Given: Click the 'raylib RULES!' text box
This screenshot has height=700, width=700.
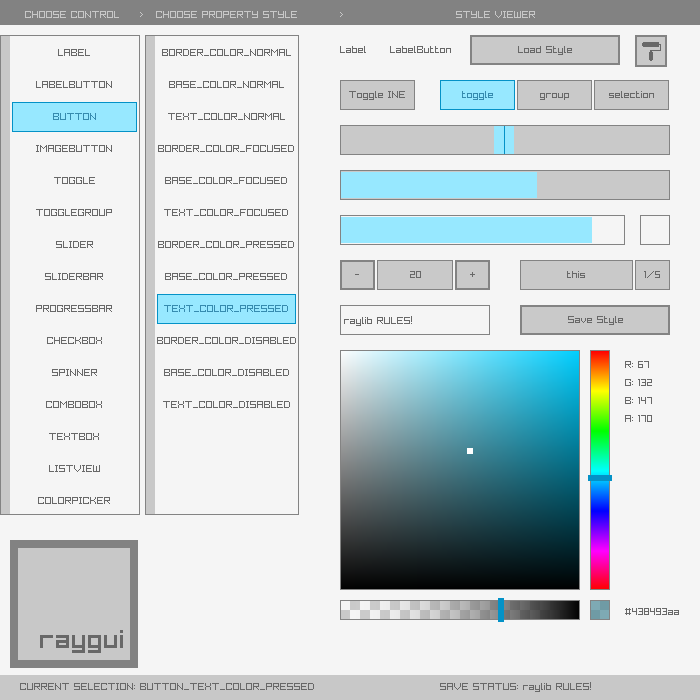Looking at the screenshot, I should click(x=415, y=320).
